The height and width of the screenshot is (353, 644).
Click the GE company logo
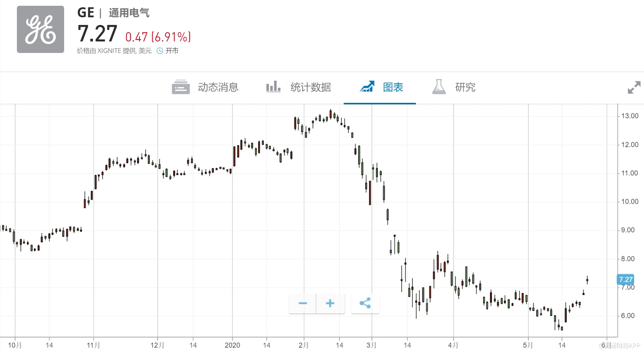point(40,30)
